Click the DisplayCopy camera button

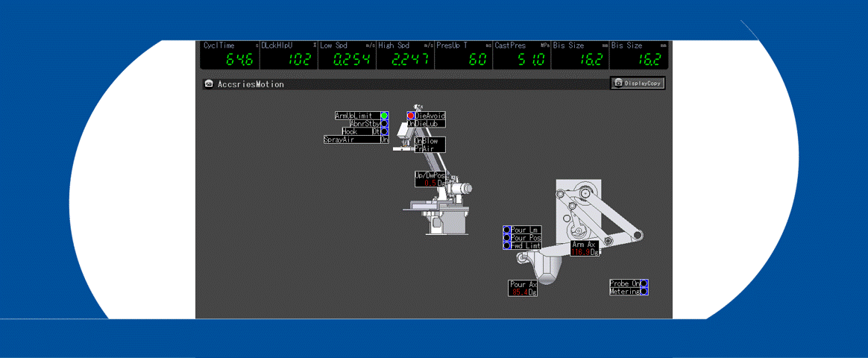[638, 83]
